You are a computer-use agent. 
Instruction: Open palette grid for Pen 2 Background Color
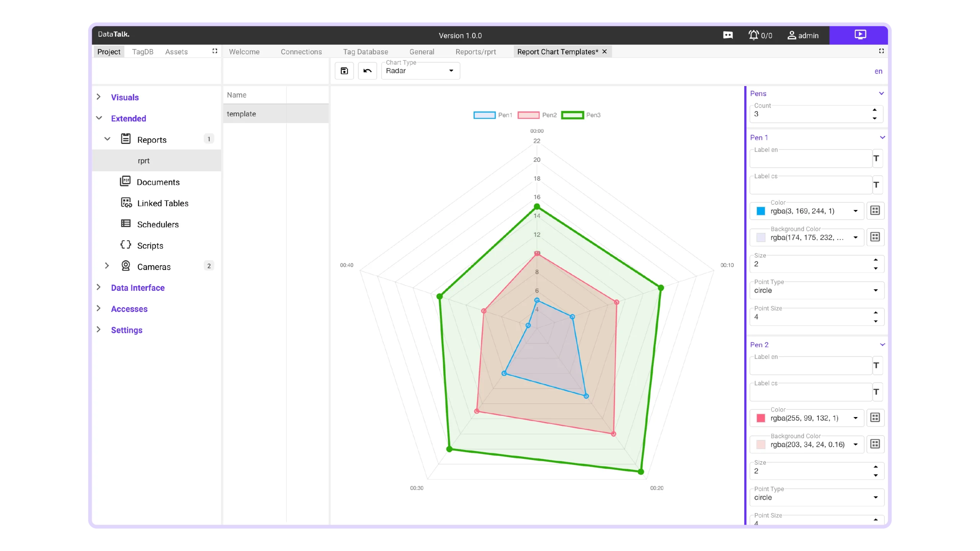(875, 444)
